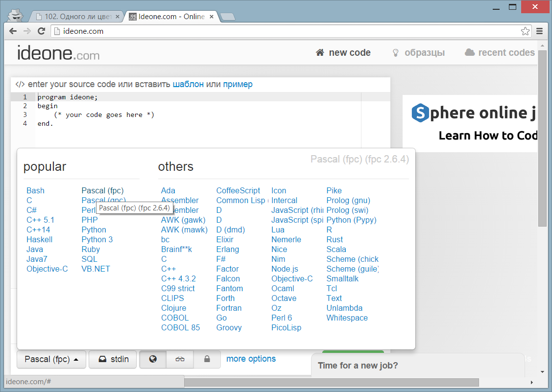Viewport: 552px width, 392px height.
Task: Choose C++ 5.1 language
Action: [41, 220]
